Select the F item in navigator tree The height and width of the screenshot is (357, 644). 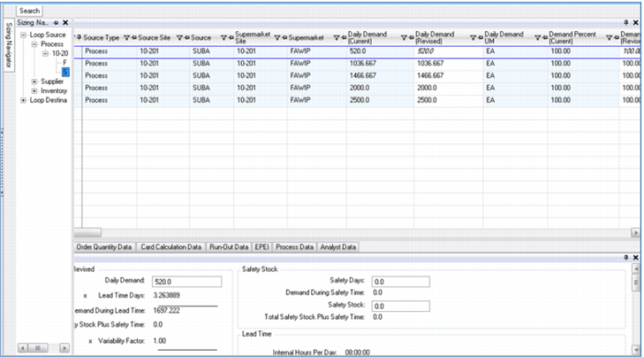coord(65,63)
